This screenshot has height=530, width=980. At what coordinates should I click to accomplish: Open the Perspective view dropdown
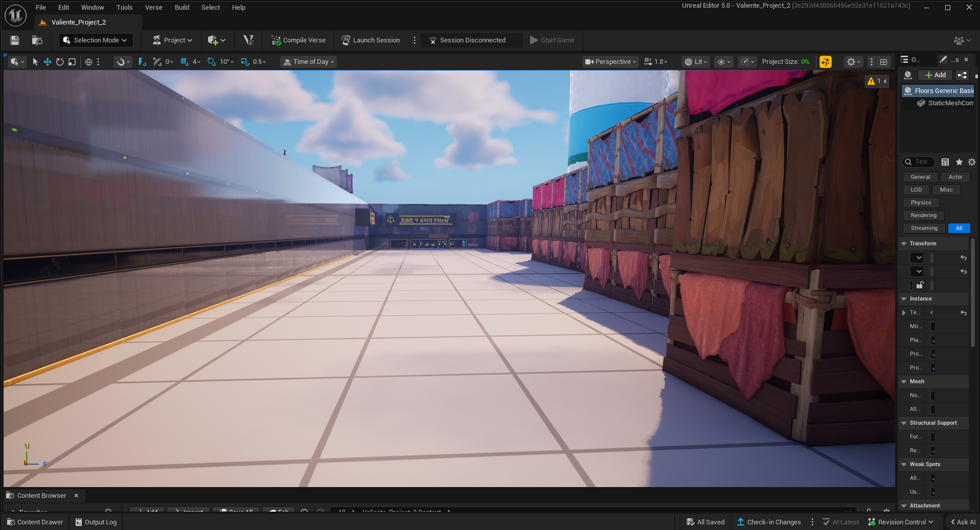point(611,62)
